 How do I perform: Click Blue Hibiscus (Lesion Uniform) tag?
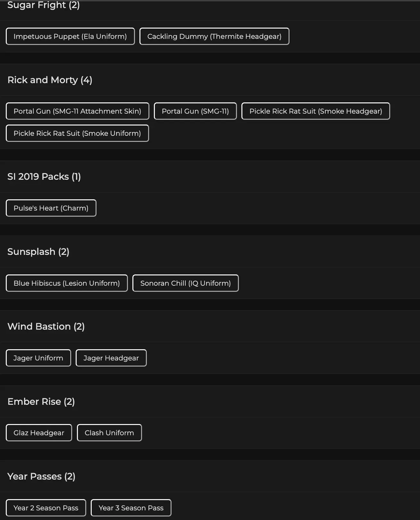pyautogui.click(x=67, y=283)
